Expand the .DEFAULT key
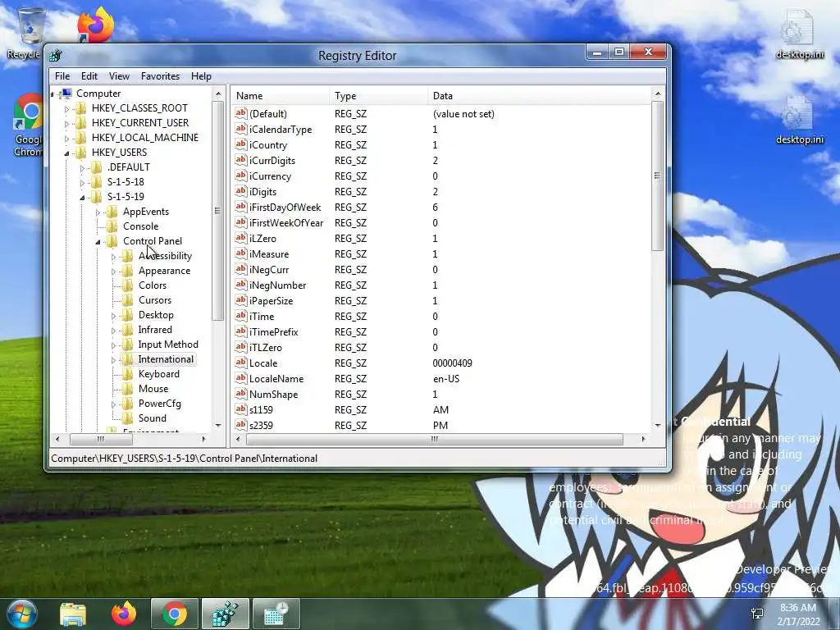 tap(83, 168)
